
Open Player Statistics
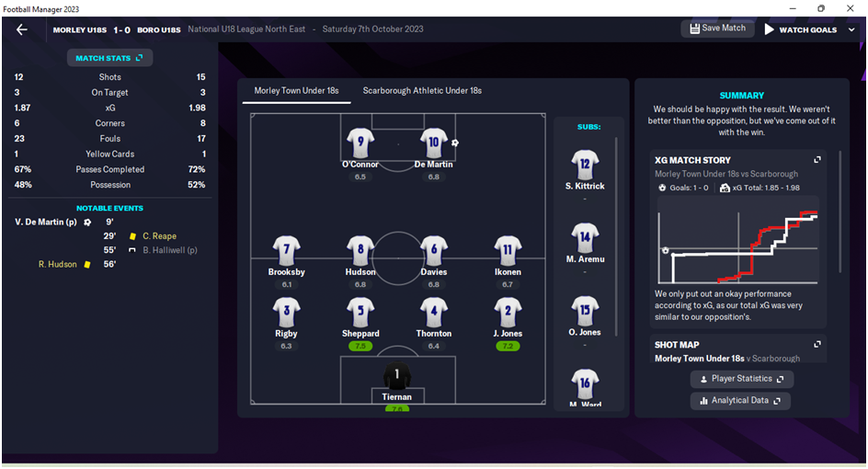pos(742,379)
